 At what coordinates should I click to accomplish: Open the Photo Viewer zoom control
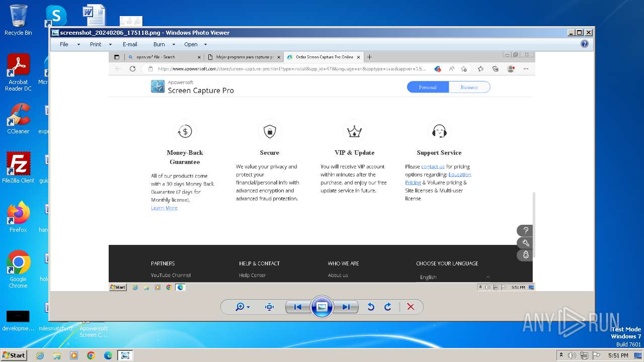point(243,307)
